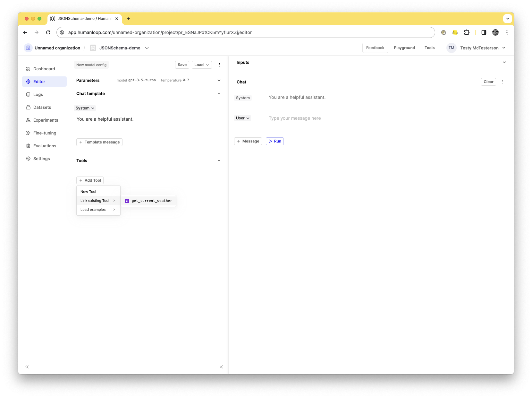Select the Editor sidebar icon
532x398 pixels.
pyautogui.click(x=28, y=82)
